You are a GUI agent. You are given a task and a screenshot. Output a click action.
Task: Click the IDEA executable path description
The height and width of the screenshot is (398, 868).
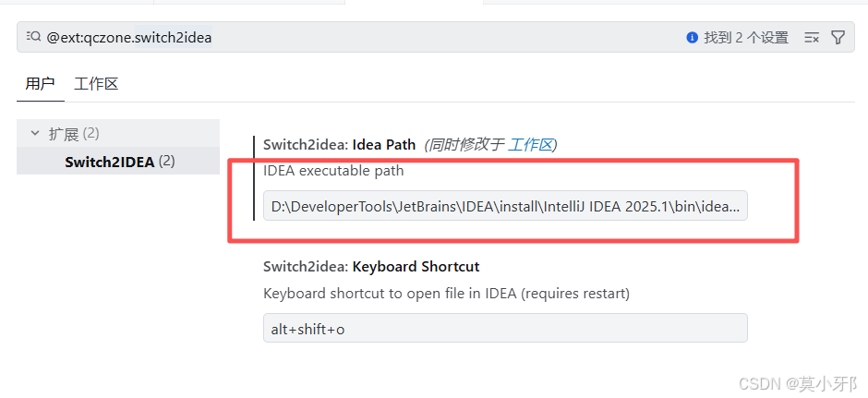point(333,171)
